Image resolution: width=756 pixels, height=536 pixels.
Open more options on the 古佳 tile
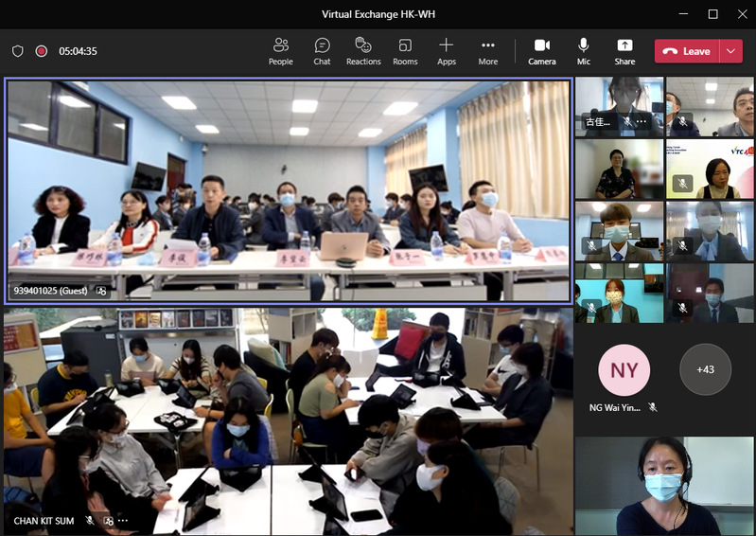pos(642,122)
